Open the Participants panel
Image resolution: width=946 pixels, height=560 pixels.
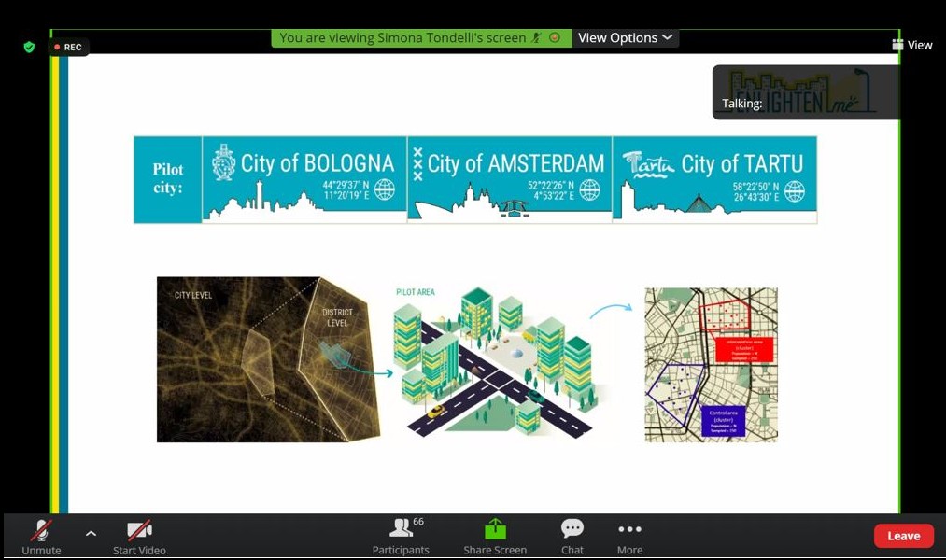tap(401, 536)
